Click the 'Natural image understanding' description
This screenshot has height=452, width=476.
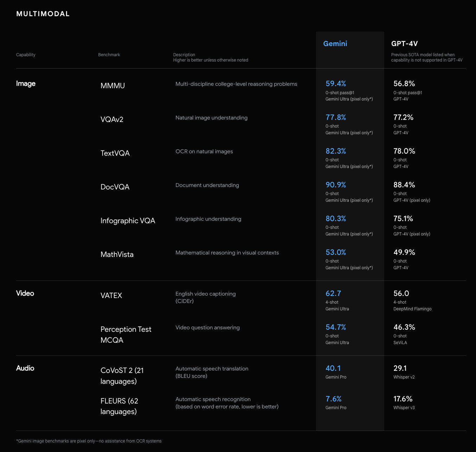click(x=211, y=118)
